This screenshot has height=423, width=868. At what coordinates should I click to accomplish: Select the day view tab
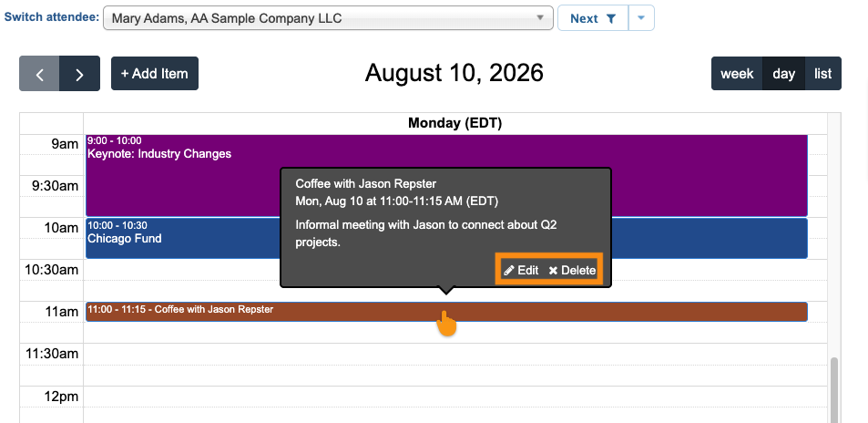click(783, 73)
